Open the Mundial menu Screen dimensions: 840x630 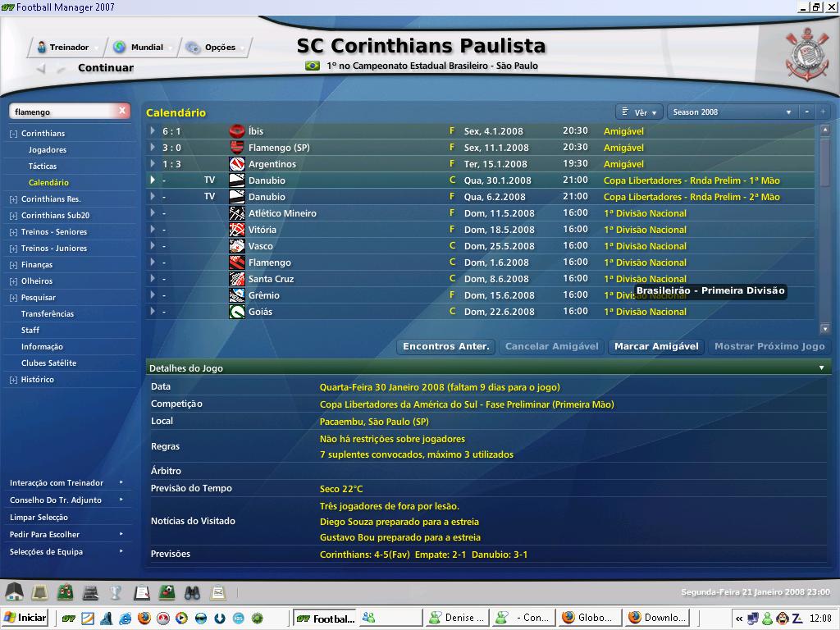tap(142, 47)
